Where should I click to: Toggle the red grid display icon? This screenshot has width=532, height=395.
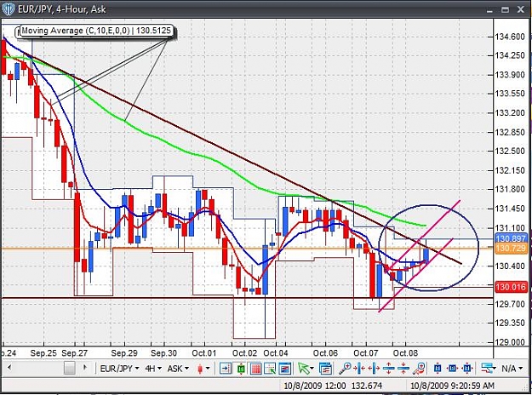coord(256,369)
